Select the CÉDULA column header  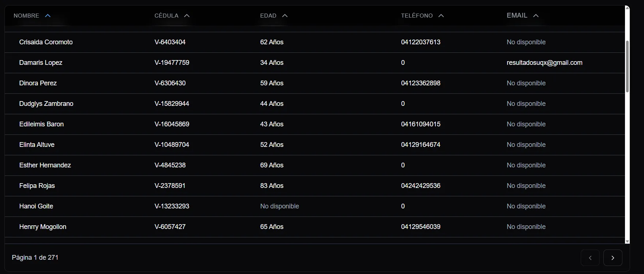(166, 16)
